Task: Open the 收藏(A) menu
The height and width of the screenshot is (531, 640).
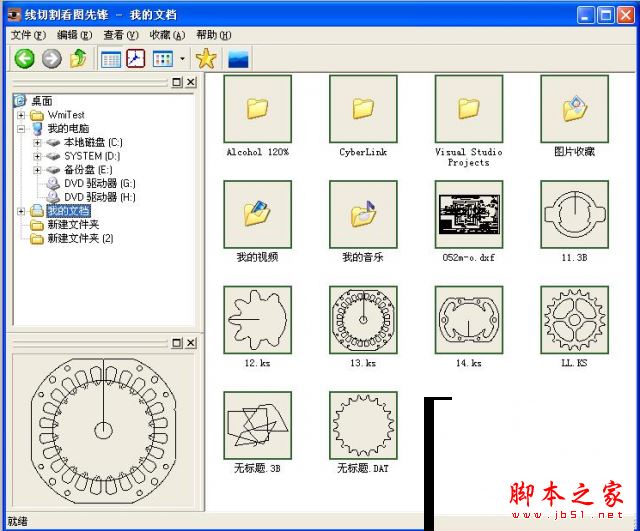Action: coord(167,35)
